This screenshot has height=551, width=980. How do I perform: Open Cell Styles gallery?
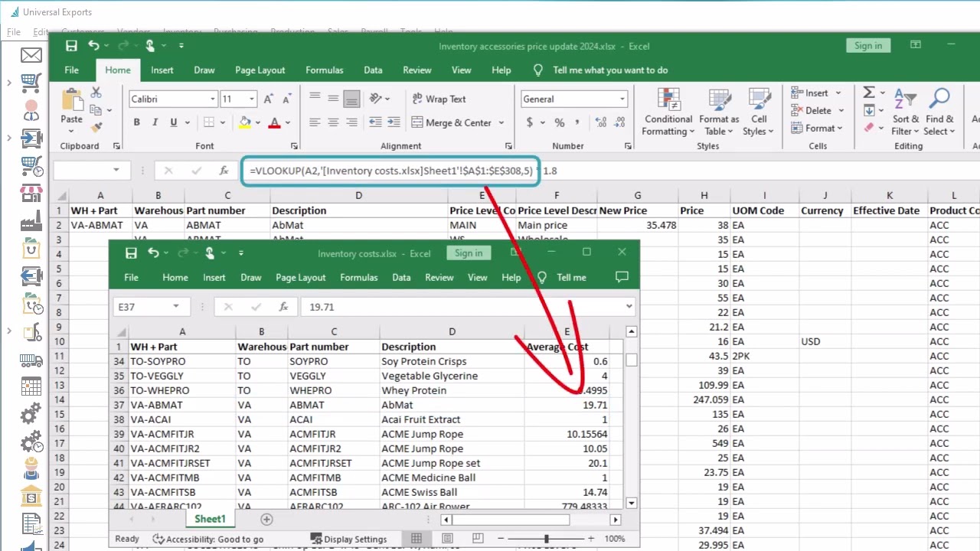[759, 112]
